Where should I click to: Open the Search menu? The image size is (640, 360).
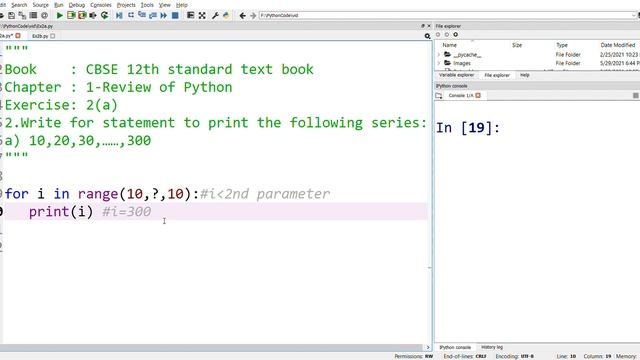pyautogui.click(x=19, y=5)
